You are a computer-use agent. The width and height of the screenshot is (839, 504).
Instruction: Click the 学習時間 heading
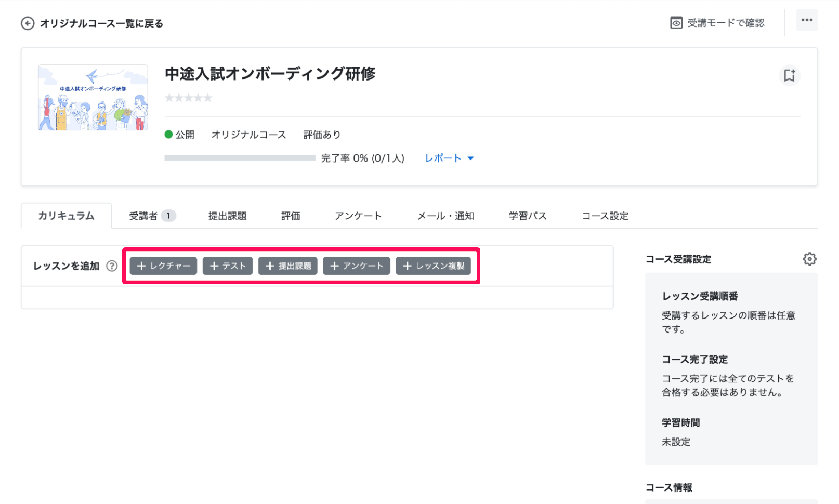[680, 423]
